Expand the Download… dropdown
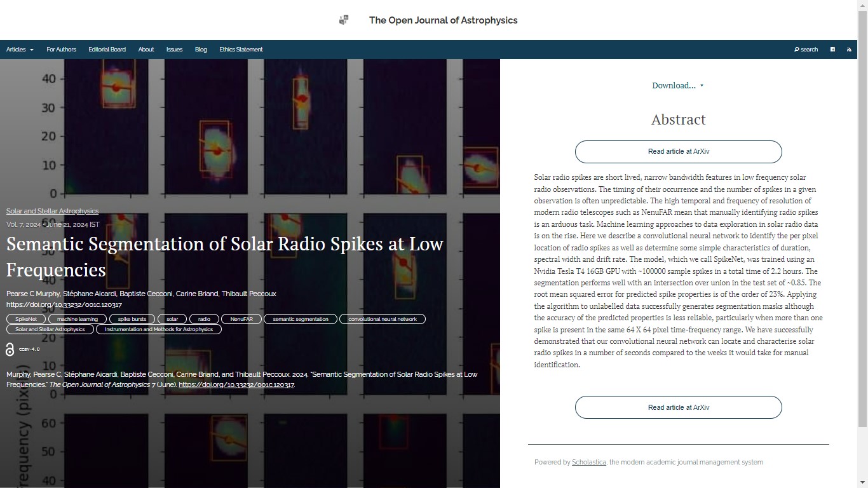Image resolution: width=868 pixels, height=488 pixels. click(x=677, y=86)
